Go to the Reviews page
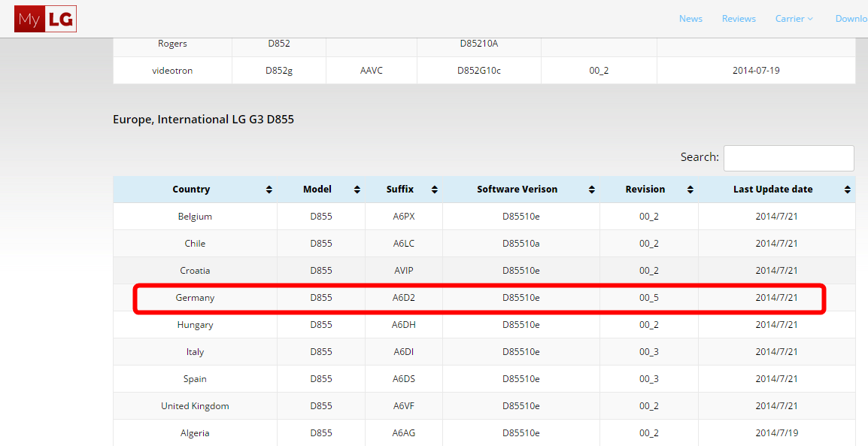This screenshot has width=868, height=446. (x=739, y=19)
